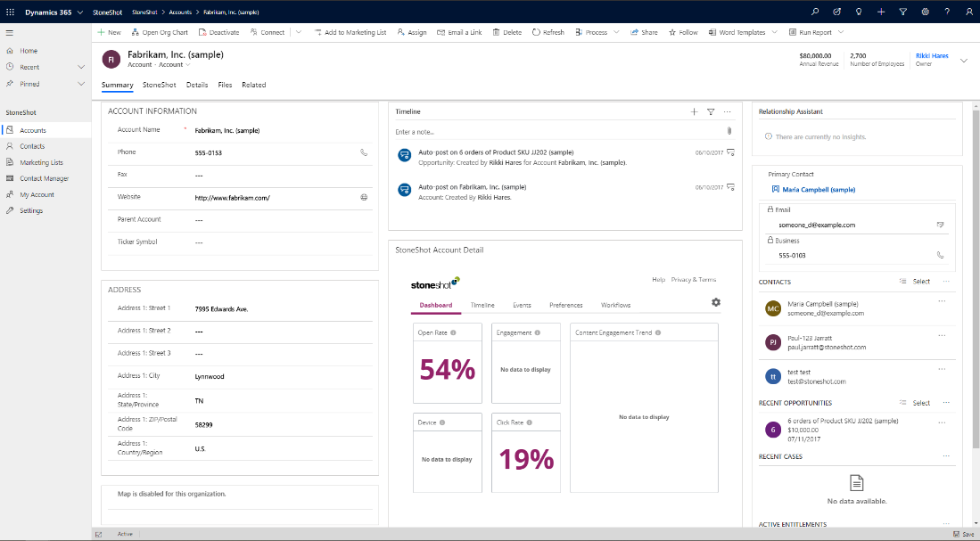
Task: Open more options for Maria Campbell contact
Action: point(942,301)
